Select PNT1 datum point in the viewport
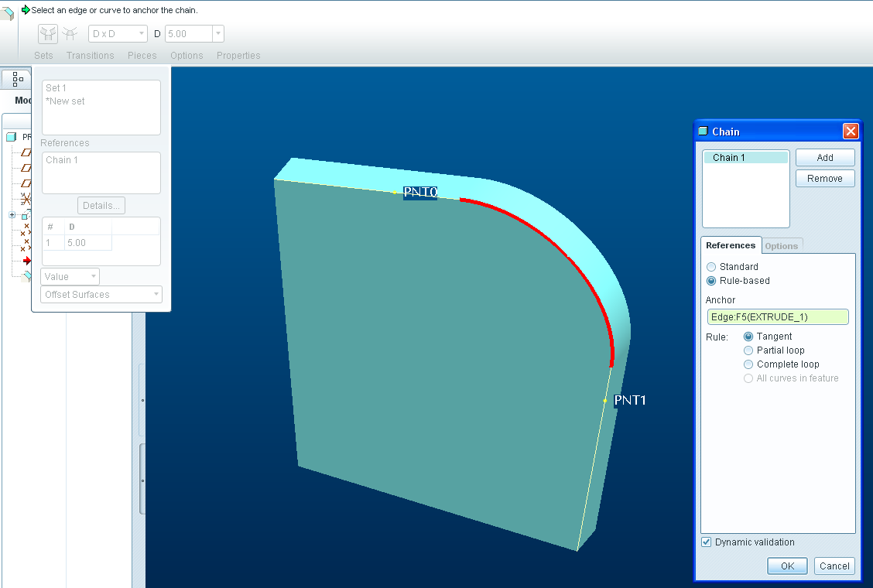This screenshot has height=588, width=873. coord(605,400)
